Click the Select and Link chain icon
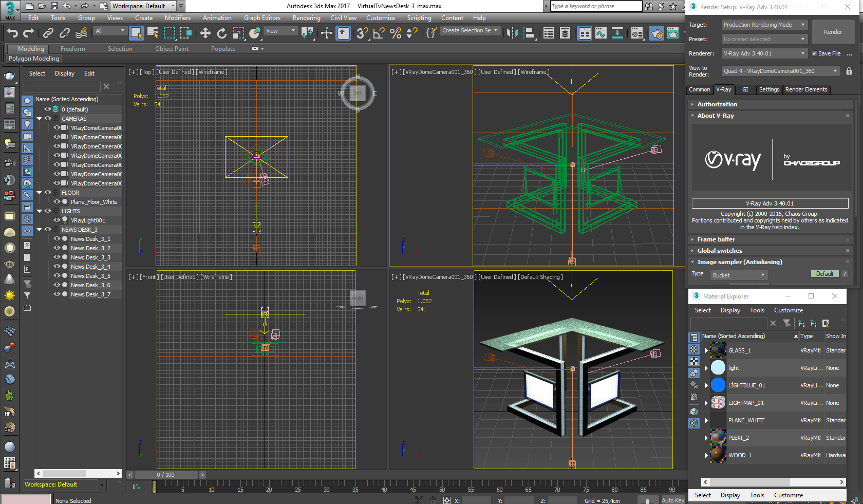 48,33
